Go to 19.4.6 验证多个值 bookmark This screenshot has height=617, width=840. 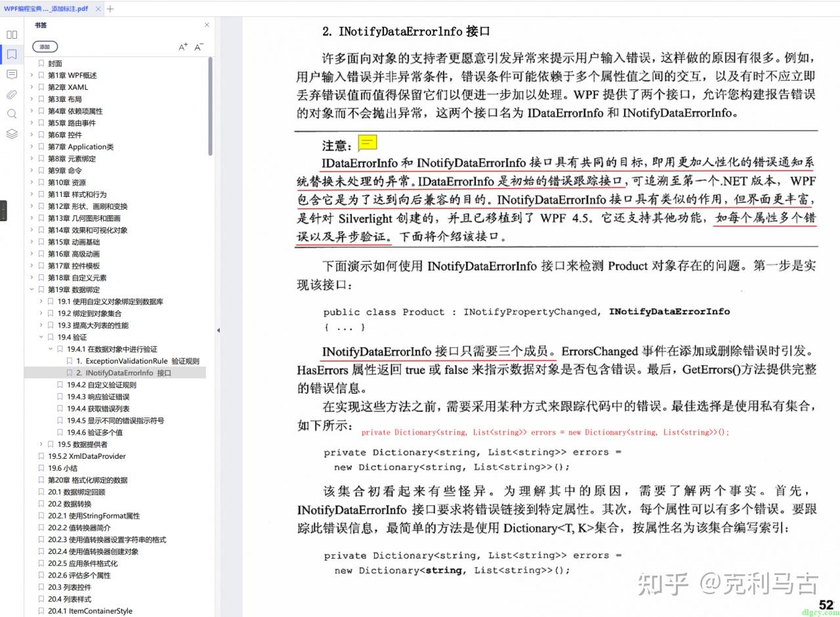click(x=94, y=433)
